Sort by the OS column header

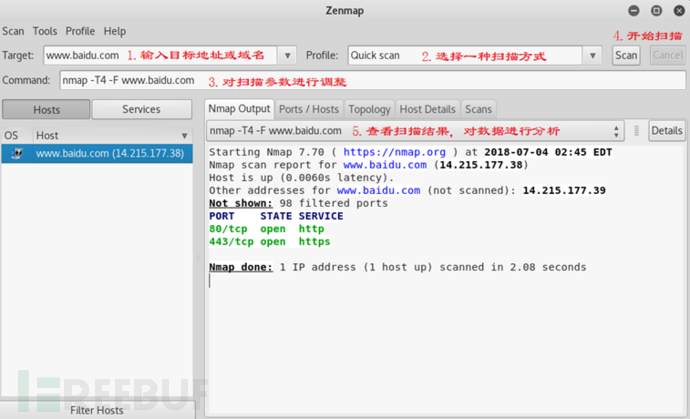click(17, 136)
